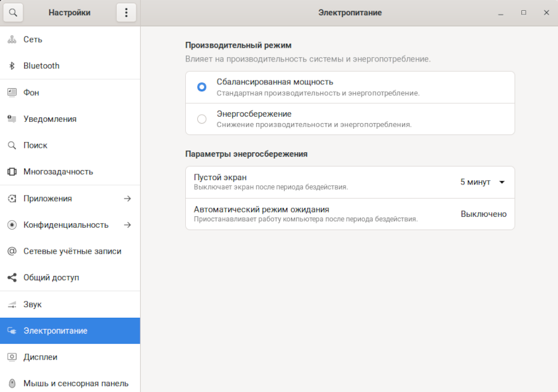558x392 pixels.
Task: Click the Общий доступ share icon
Action: (11, 278)
